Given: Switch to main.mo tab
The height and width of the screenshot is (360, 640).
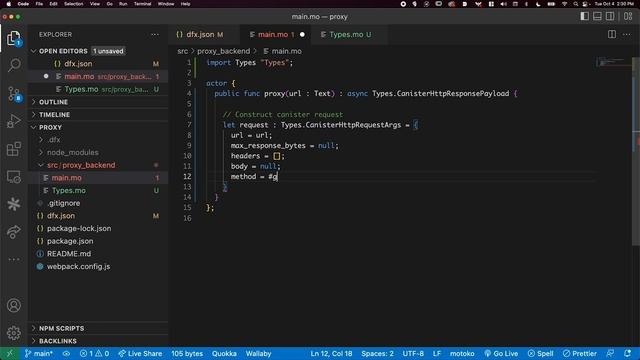Looking at the screenshot, I should [x=276, y=35].
